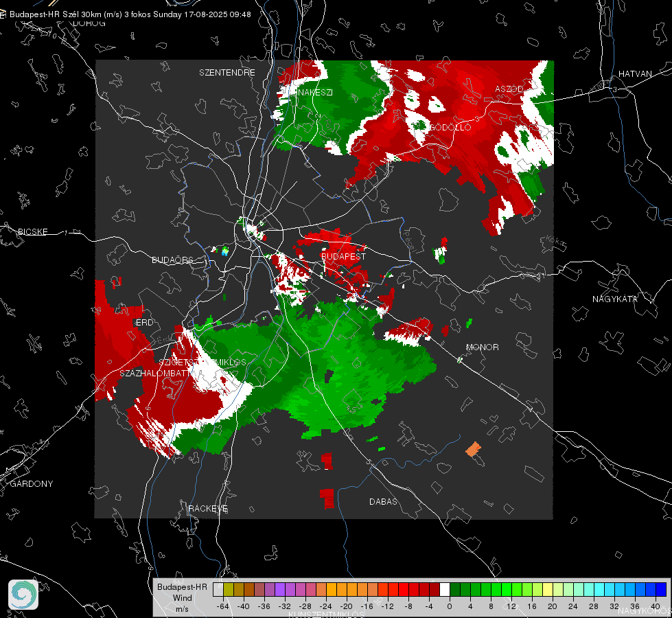
Task: Click the NAGYKÁTA map label
Action: [x=615, y=299]
